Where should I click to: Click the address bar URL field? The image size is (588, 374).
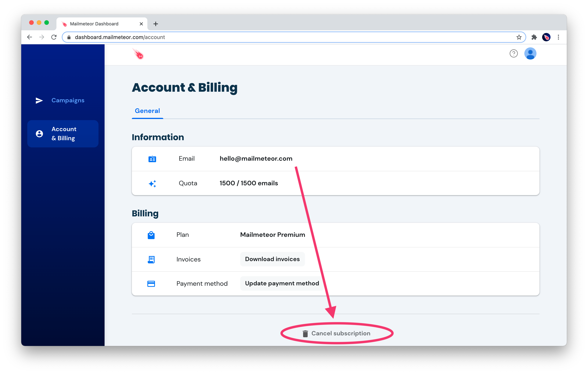(x=294, y=37)
